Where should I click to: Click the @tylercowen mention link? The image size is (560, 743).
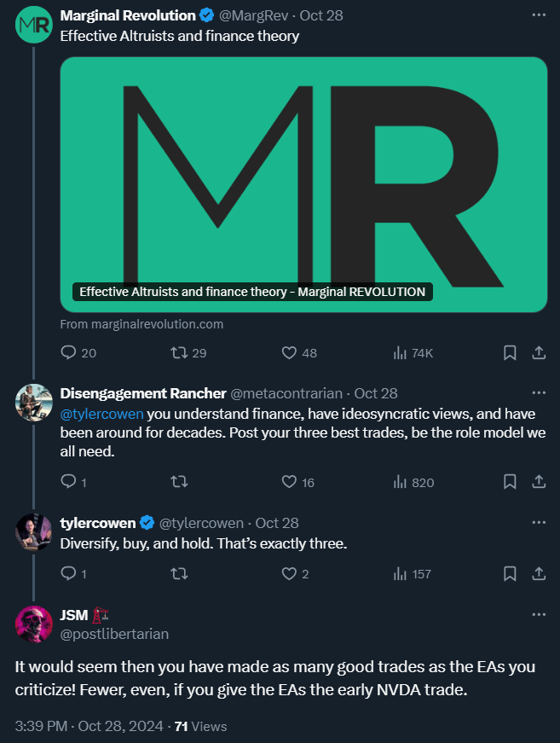[102, 415]
